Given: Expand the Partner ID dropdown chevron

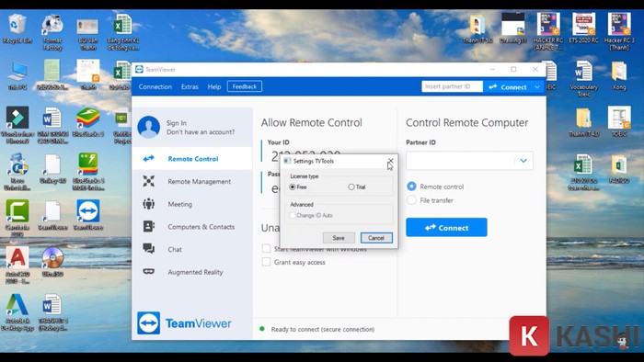Looking at the screenshot, I should (x=523, y=161).
